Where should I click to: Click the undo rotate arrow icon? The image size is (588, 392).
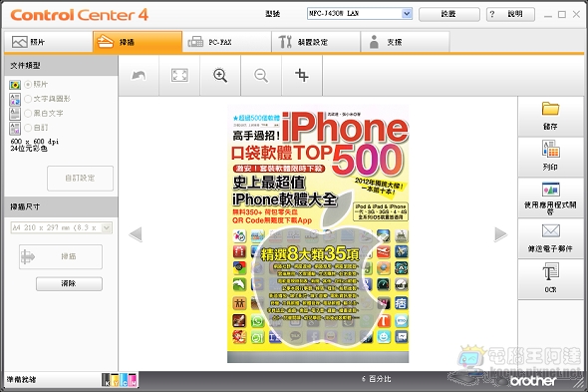(139, 76)
